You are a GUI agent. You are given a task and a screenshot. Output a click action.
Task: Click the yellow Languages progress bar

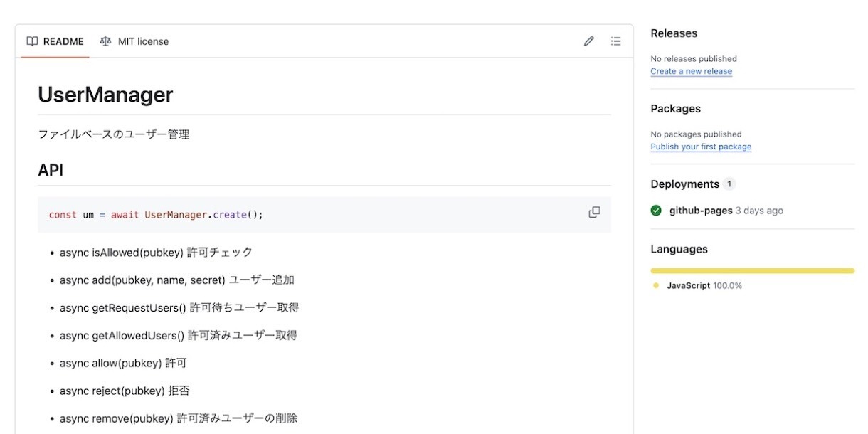pyautogui.click(x=752, y=271)
